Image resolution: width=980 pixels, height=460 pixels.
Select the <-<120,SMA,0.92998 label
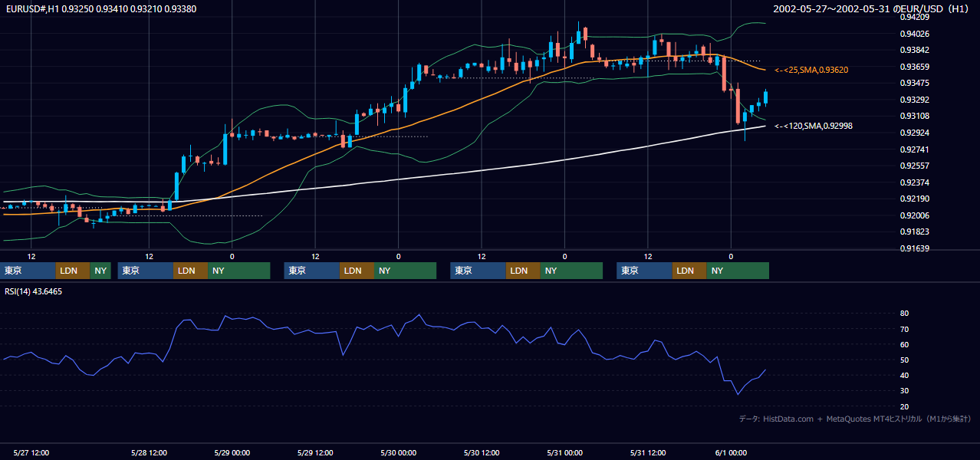[x=813, y=126]
